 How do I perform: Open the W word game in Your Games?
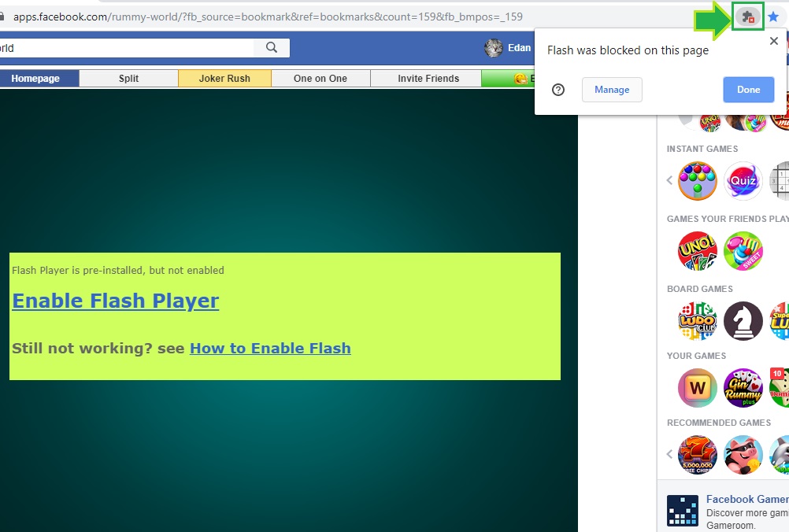(x=698, y=388)
